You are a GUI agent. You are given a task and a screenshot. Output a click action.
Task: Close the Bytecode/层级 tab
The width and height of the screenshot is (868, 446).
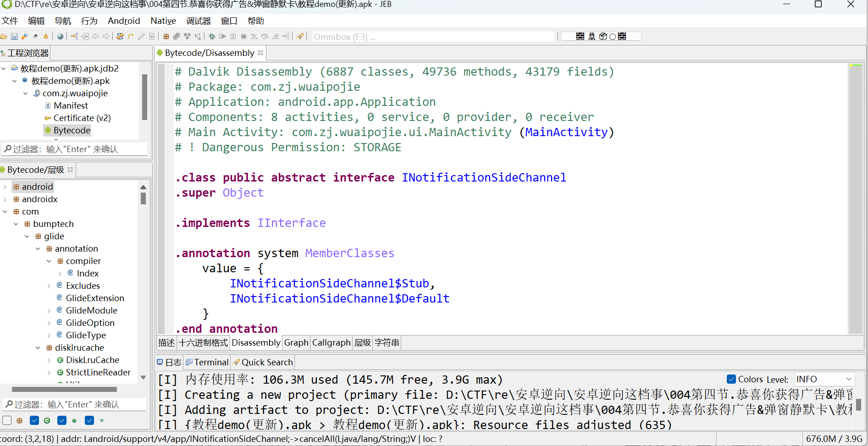[x=70, y=170]
